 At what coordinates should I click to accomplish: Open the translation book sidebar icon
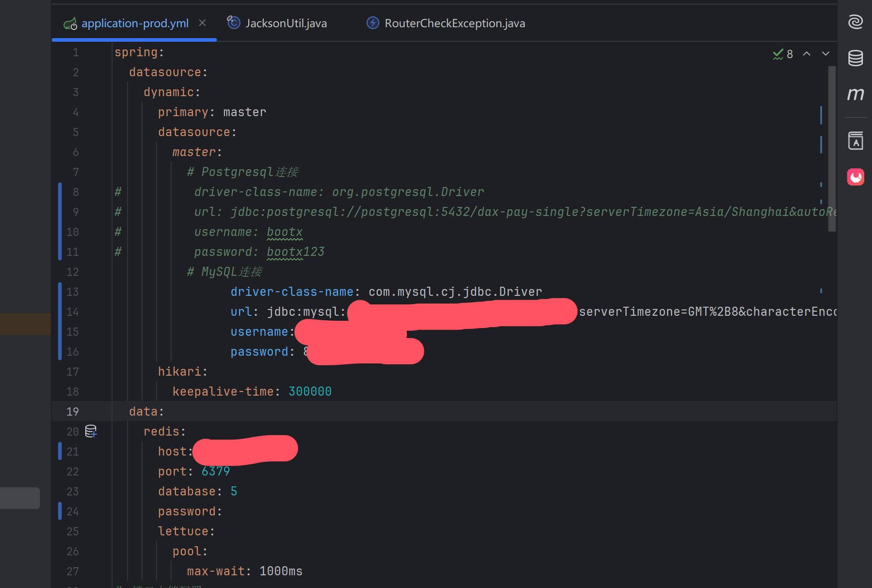(x=855, y=141)
